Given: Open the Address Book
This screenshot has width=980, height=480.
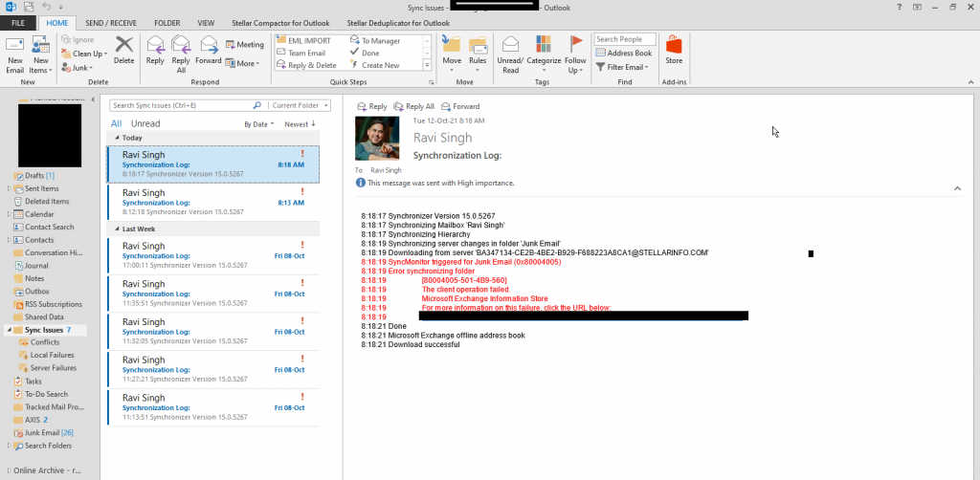Looking at the screenshot, I should click(624, 53).
